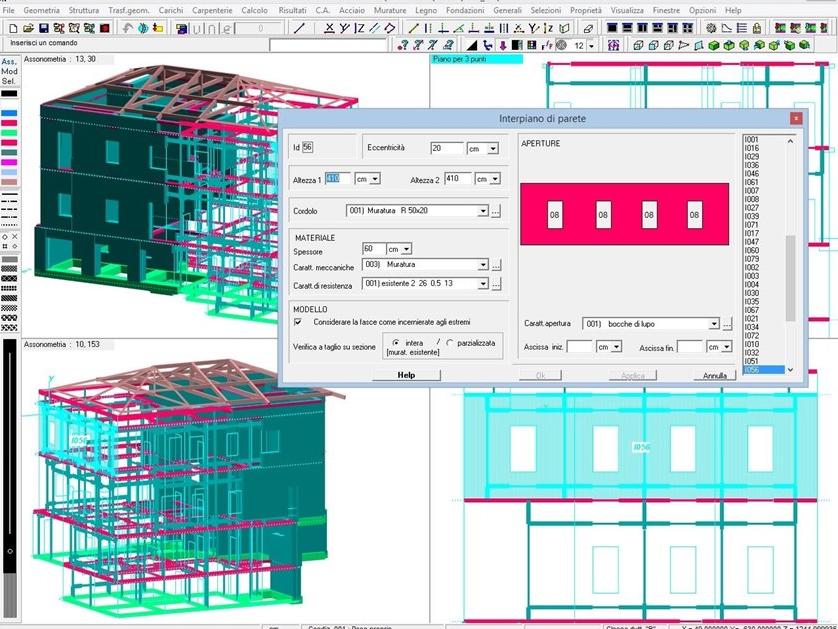Click the undo arrow icon in toolbar
The width and height of the screenshot is (838, 629).
(x=130, y=28)
